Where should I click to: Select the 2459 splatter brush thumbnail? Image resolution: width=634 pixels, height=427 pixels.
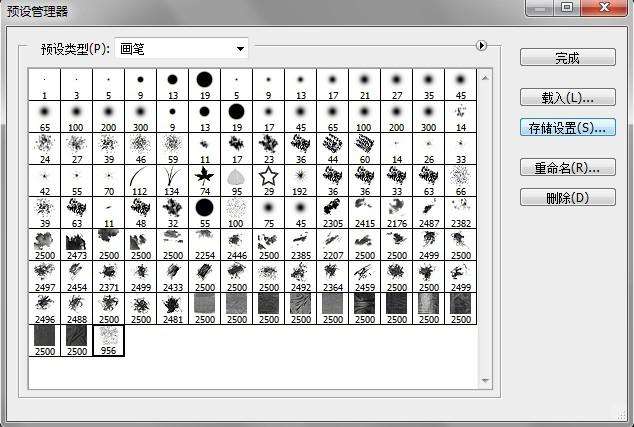click(365, 276)
